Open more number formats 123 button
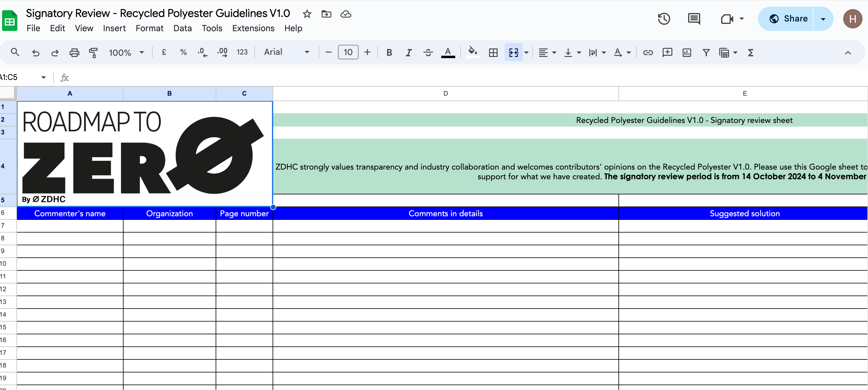Viewport: 868px width, 390px height. 242,52
